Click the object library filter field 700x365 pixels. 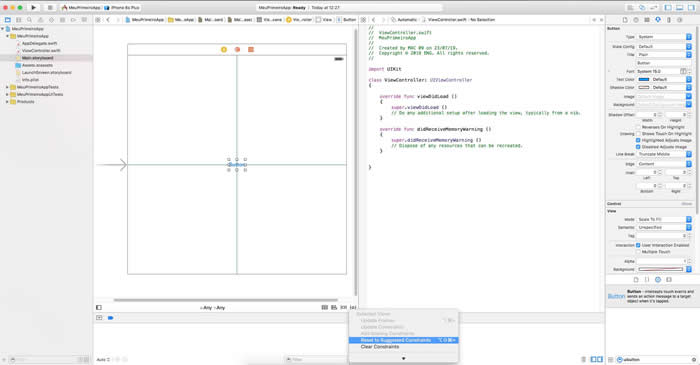[x=656, y=359]
